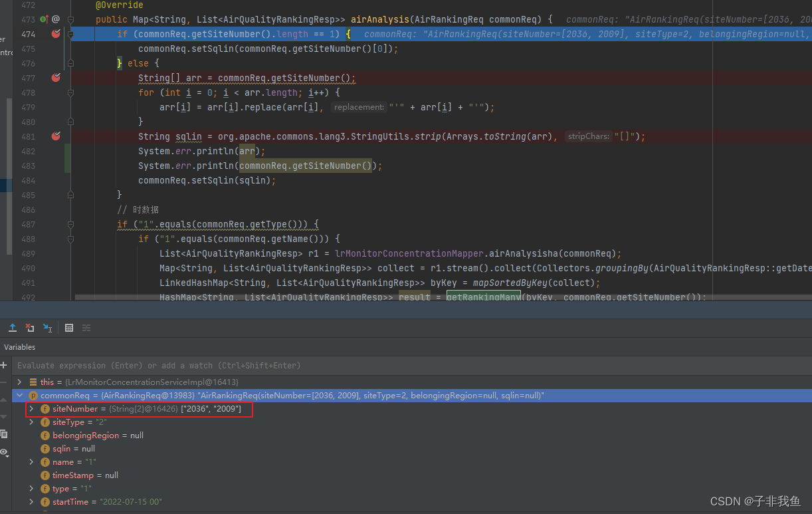Image resolution: width=812 pixels, height=514 pixels.
Task: Click the implements-method gutter icon on line 473
Action: (44, 19)
